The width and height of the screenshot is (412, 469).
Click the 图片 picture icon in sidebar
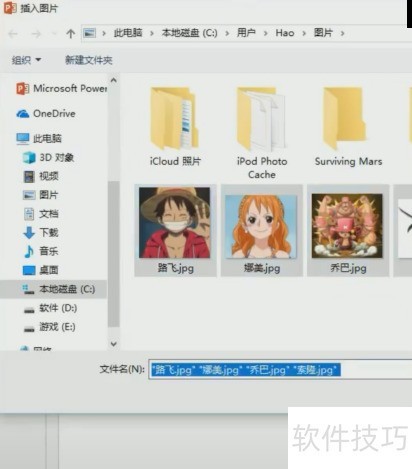(29, 195)
